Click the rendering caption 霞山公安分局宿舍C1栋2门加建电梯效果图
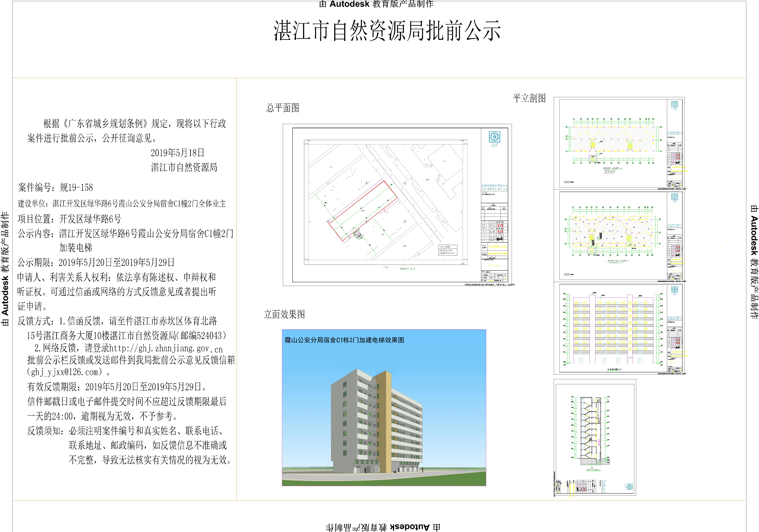The width and height of the screenshot is (759, 532). (344, 340)
